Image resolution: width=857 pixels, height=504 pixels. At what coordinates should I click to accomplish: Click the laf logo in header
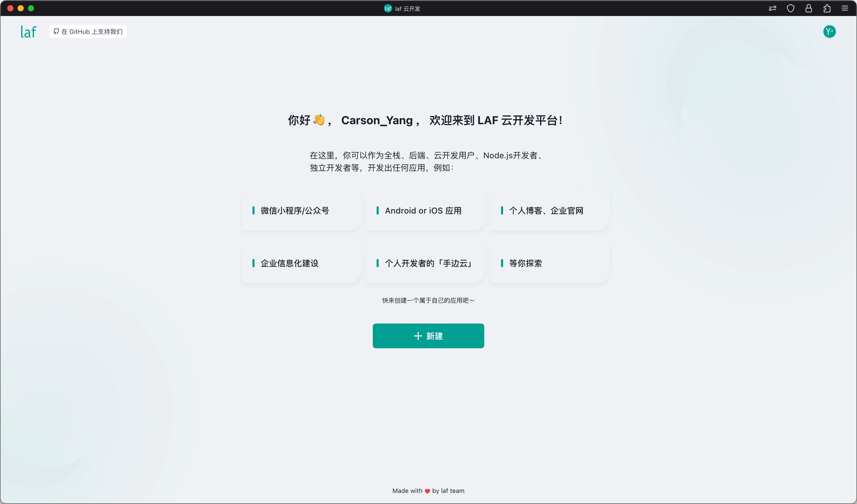pos(29,31)
